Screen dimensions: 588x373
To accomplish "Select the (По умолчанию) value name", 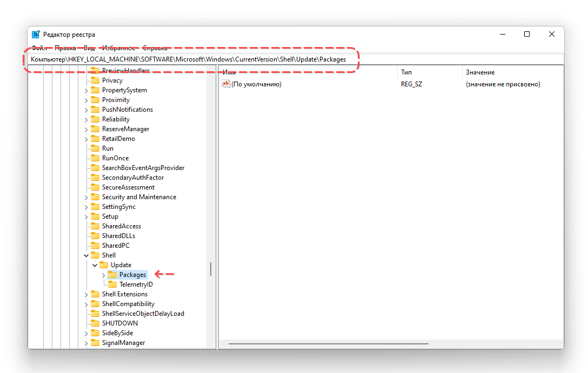I will (x=257, y=84).
